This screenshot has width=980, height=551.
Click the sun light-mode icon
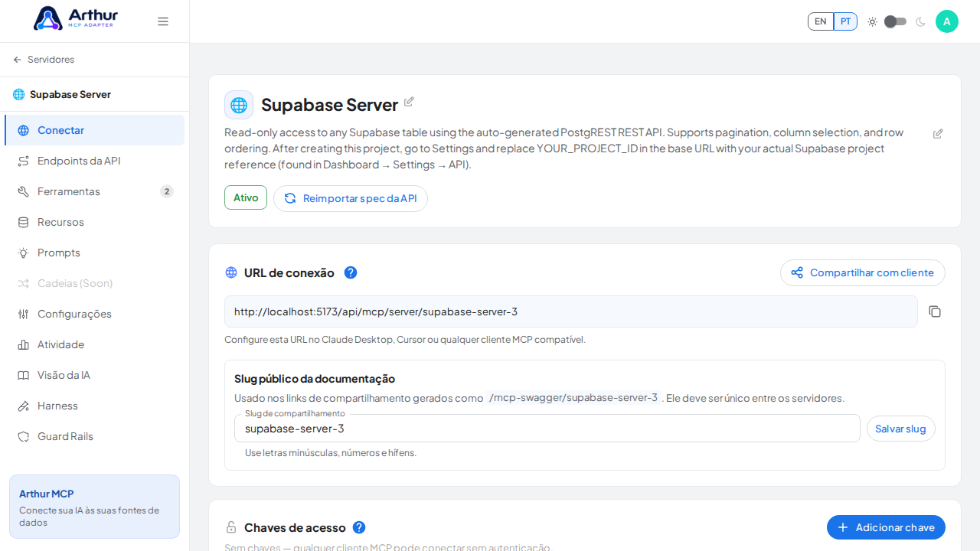coord(872,21)
